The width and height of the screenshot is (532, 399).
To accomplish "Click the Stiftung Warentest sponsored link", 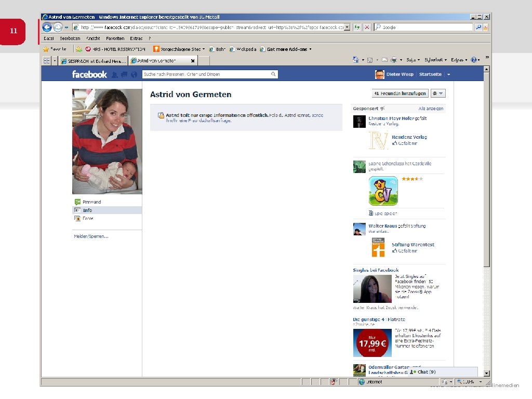I will click(x=413, y=245).
